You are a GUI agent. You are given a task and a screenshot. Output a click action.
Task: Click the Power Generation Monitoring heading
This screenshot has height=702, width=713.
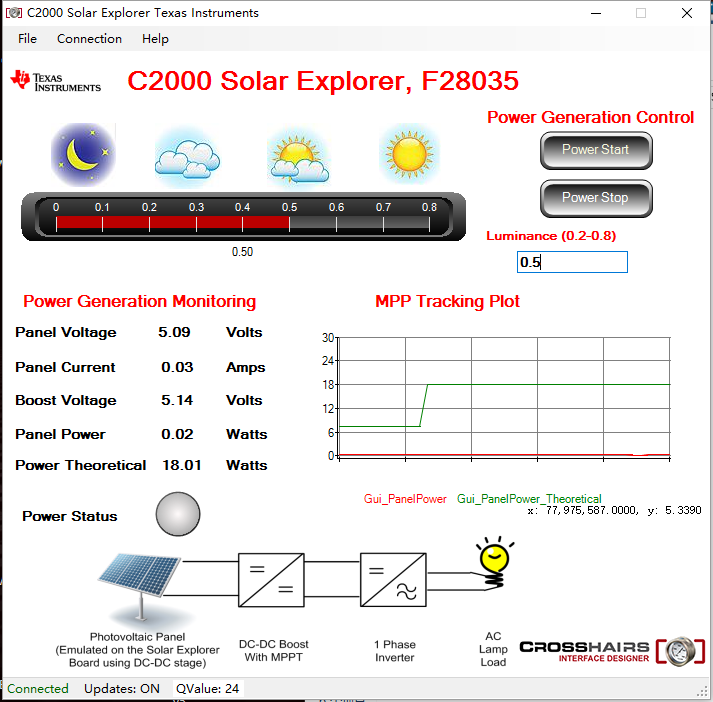[x=140, y=301]
